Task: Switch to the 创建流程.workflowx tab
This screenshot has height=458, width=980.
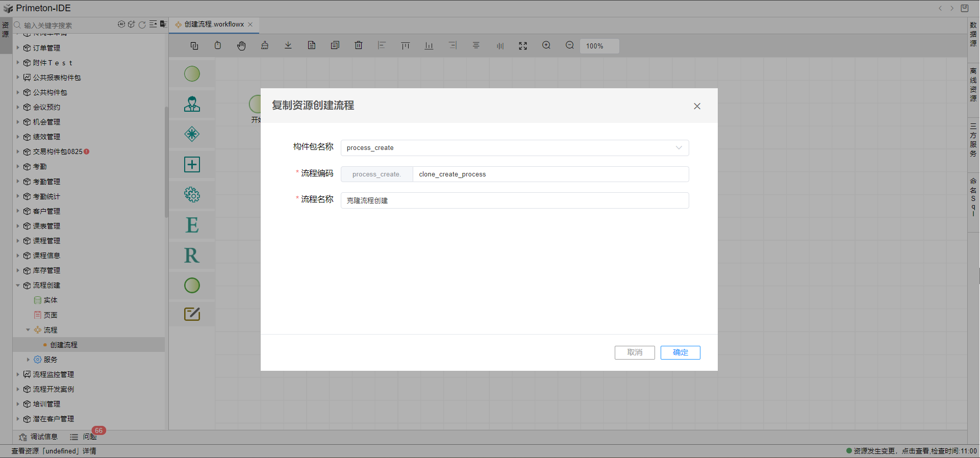Action: pyautogui.click(x=214, y=24)
